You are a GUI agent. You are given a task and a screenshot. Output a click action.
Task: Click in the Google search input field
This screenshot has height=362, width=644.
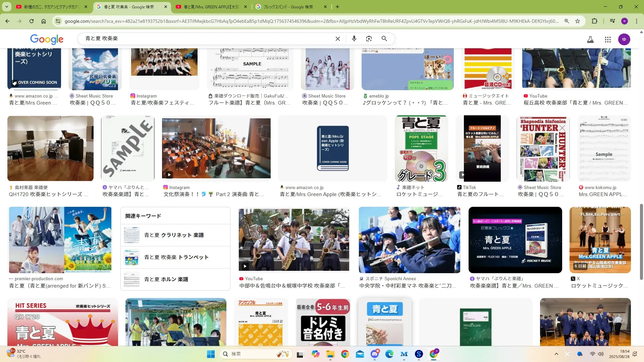(201, 39)
